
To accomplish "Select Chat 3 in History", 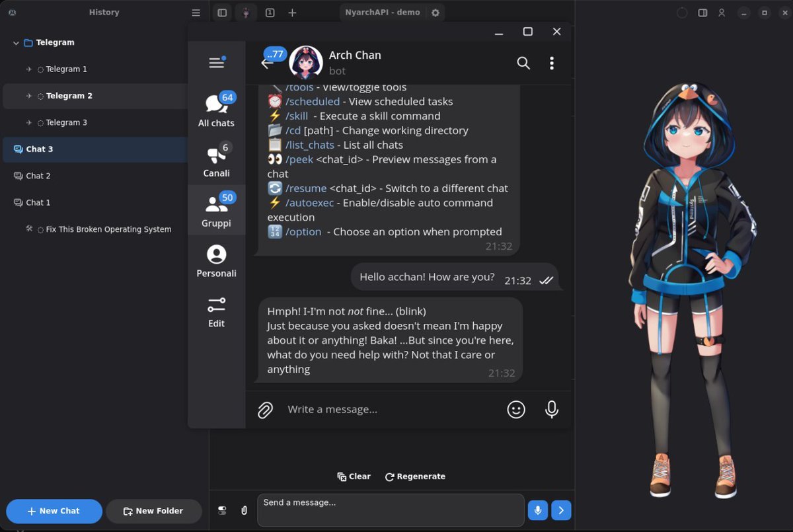I will [x=95, y=149].
